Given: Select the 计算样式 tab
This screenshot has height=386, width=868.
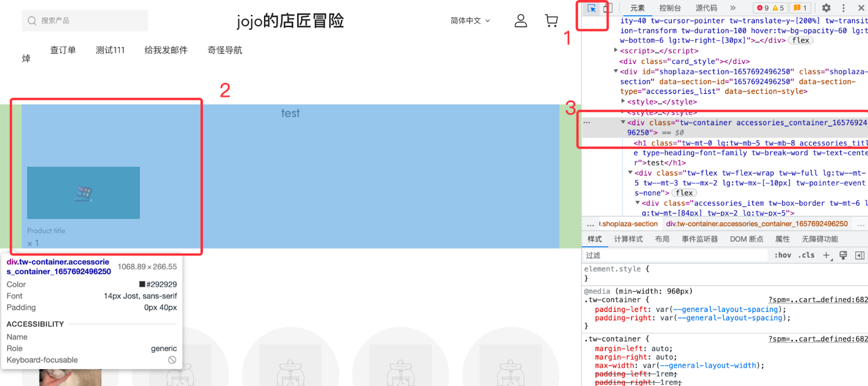Looking at the screenshot, I should pos(628,239).
